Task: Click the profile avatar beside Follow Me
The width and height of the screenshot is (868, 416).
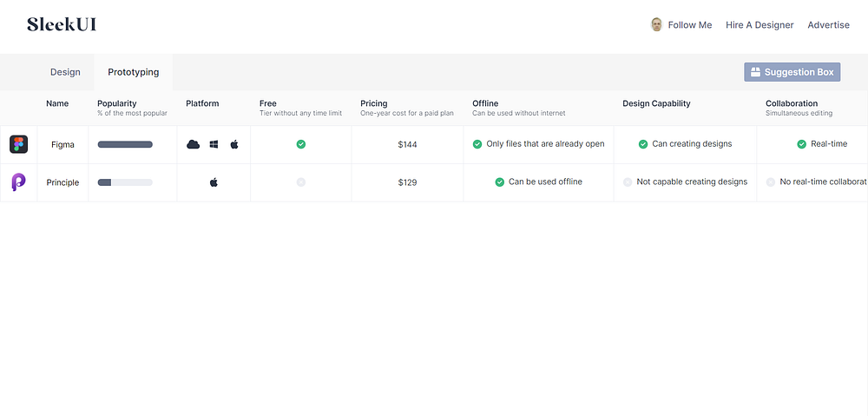Action: coord(657,24)
